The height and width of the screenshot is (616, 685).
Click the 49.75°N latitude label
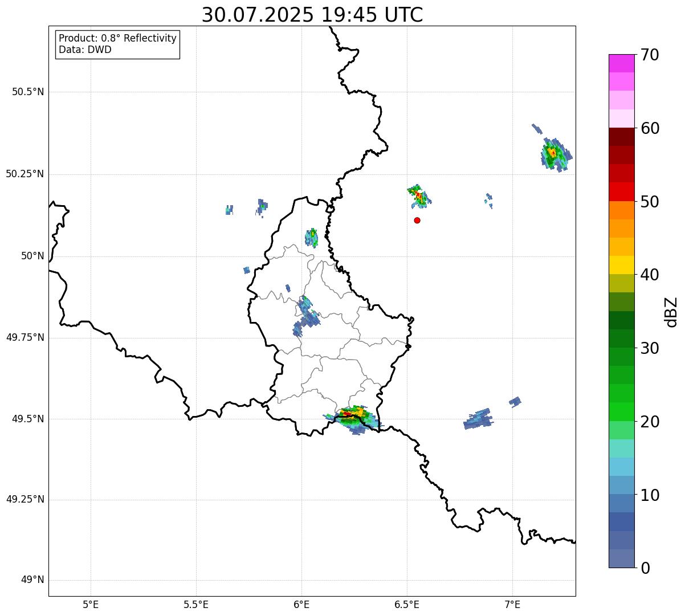coord(25,337)
